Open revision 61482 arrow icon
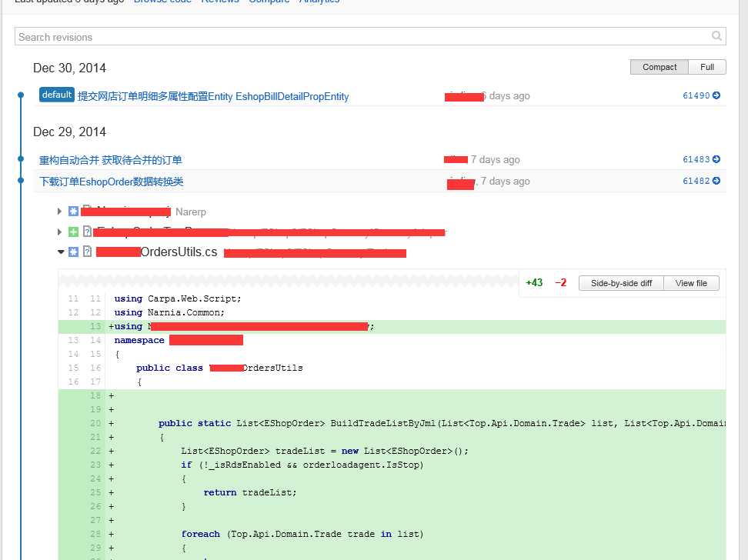748x560 pixels. click(x=716, y=181)
